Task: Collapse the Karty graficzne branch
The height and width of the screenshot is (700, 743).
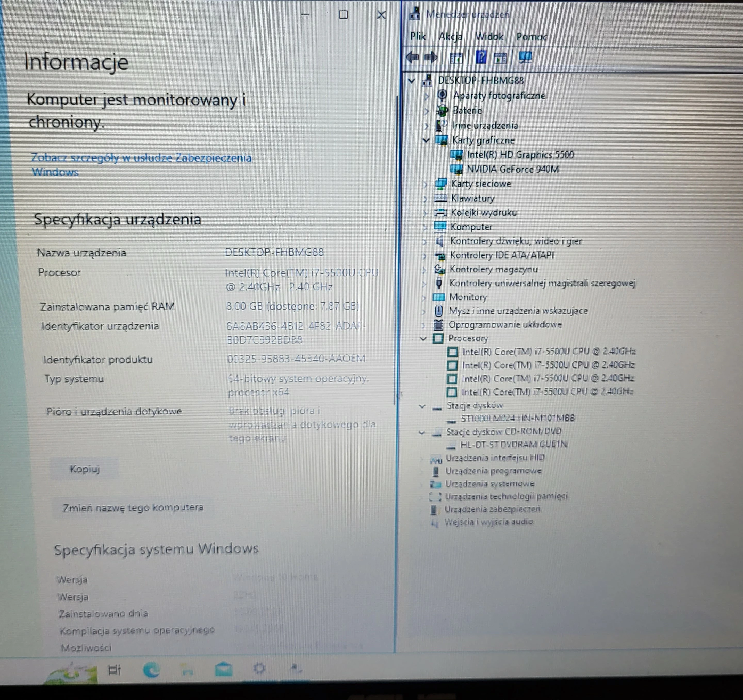Action: click(x=426, y=140)
